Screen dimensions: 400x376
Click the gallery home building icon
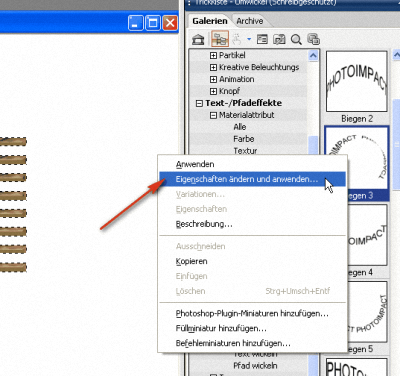tap(199, 40)
